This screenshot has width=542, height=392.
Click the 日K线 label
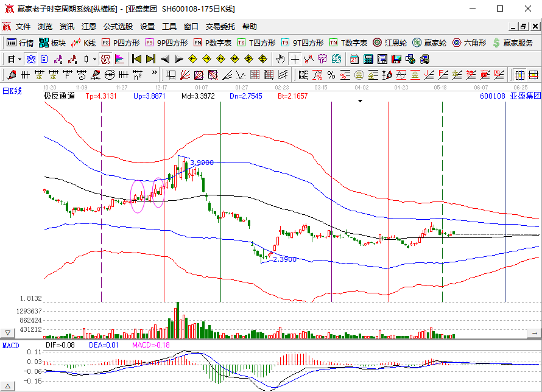pyautogui.click(x=12, y=91)
